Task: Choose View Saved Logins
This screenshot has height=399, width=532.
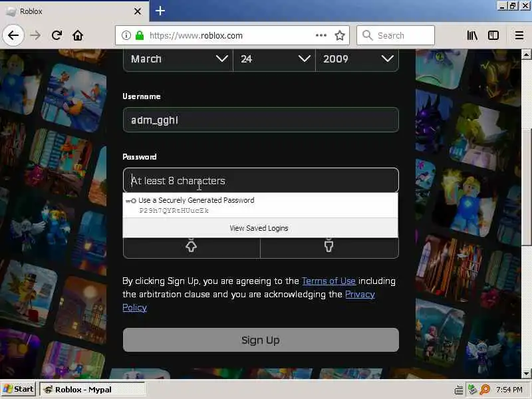Action: (260, 228)
